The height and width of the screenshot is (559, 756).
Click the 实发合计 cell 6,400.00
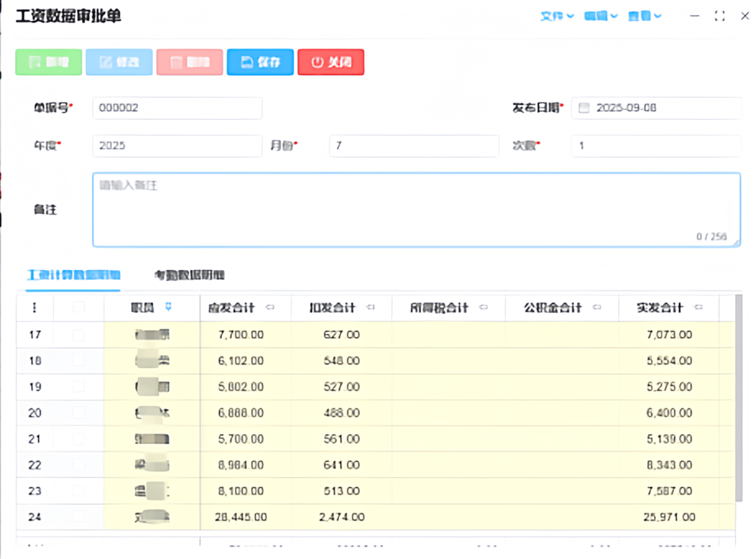[x=669, y=413]
